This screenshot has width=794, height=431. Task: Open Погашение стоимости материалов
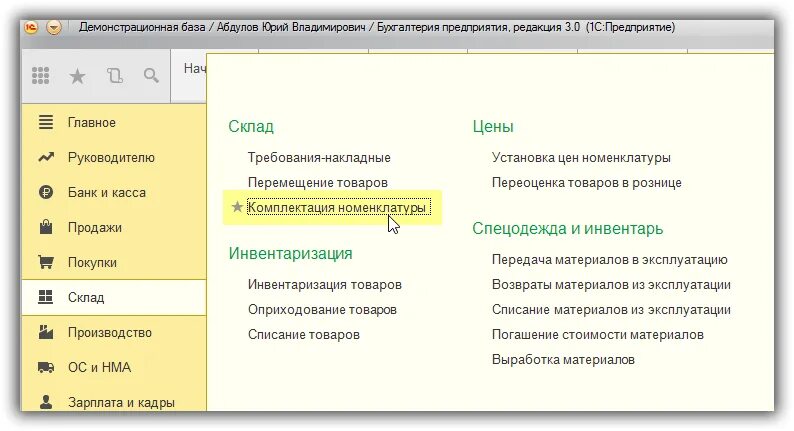(598, 334)
